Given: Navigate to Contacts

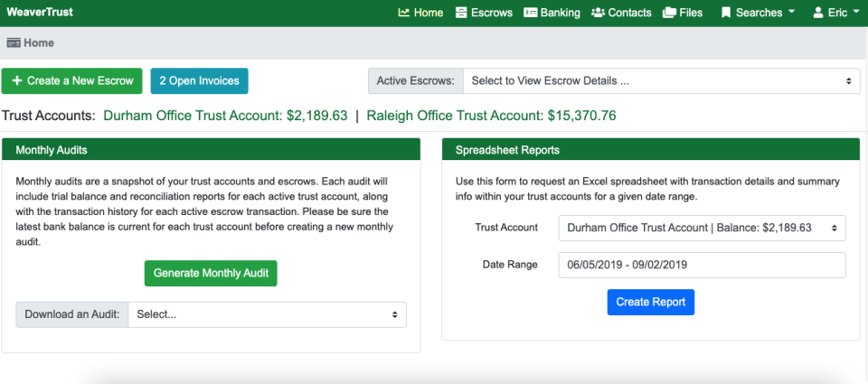Looking at the screenshot, I should pos(621,12).
